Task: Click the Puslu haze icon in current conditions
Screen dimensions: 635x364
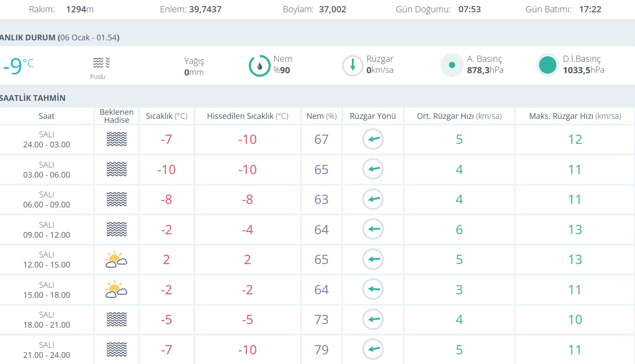Action: click(101, 63)
